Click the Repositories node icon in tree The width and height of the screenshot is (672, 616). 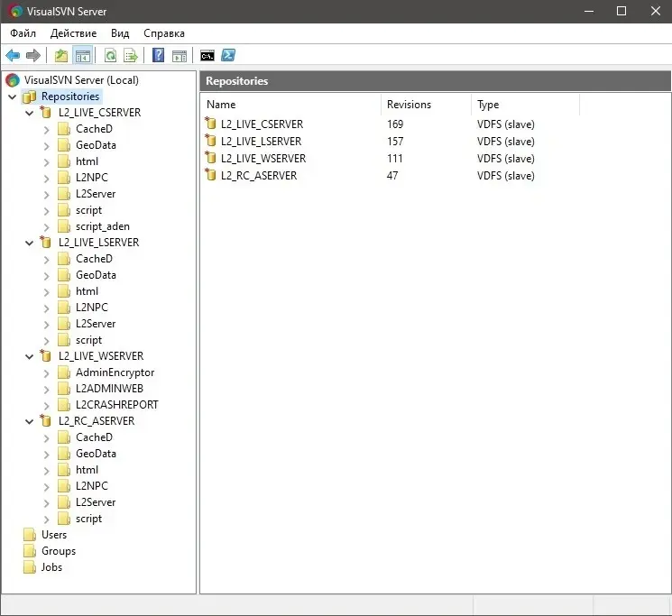tap(30, 97)
